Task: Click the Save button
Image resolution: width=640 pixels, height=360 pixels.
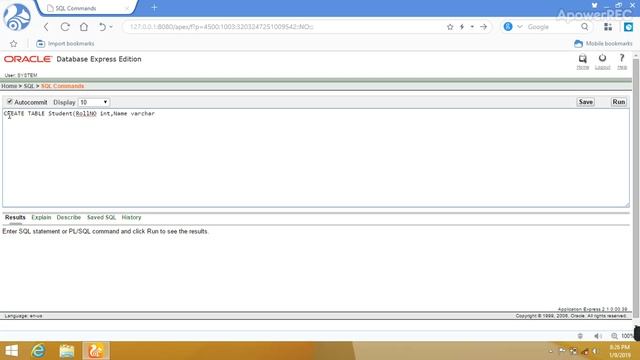Action: (585, 102)
